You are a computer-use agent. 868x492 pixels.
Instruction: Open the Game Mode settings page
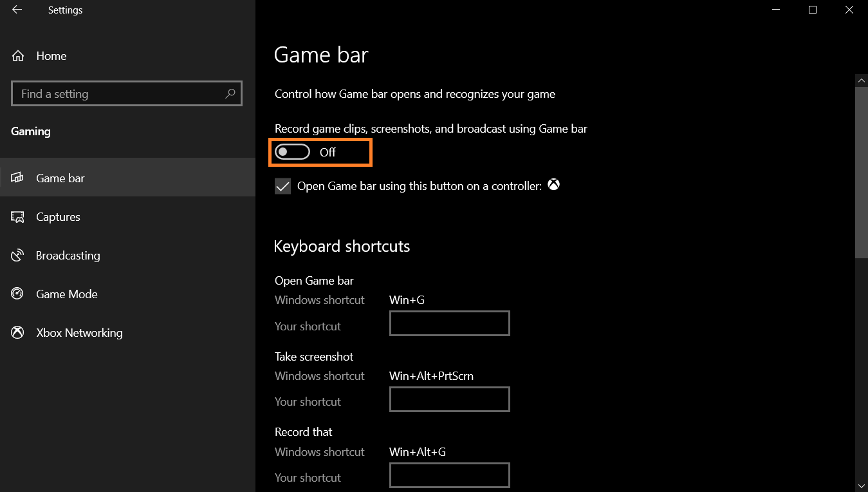tap(127, 294)
